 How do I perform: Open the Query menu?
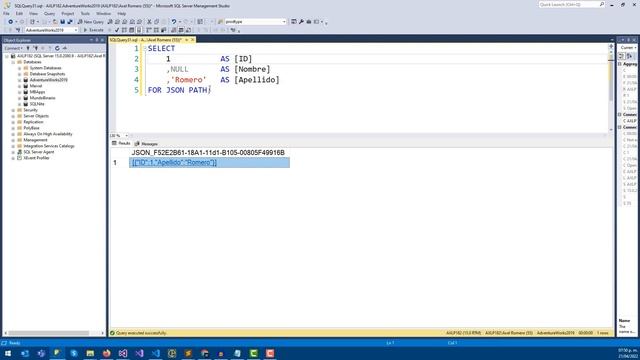pyautogui.click(x=49, y=13)
